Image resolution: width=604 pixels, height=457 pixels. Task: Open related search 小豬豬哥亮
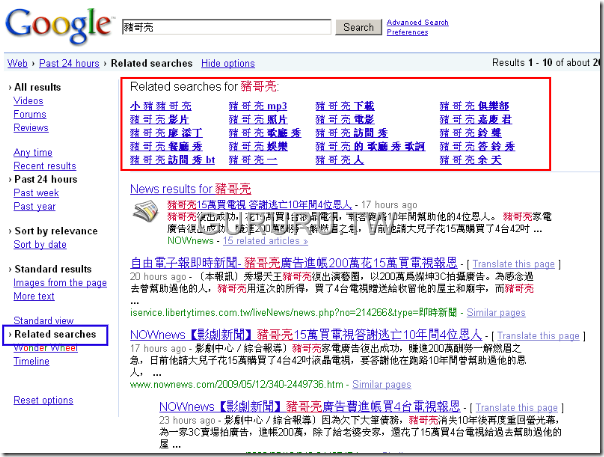pyautogui.click(x=161, y=106)
